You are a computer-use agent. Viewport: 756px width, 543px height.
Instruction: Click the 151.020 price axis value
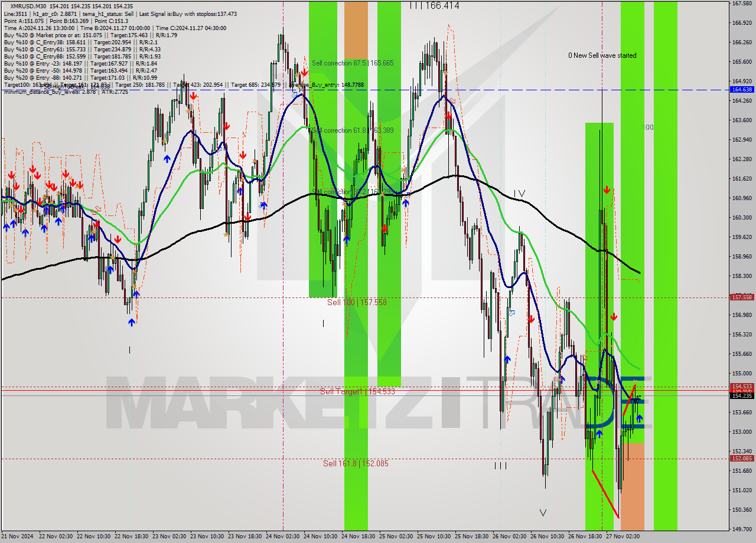coord(741,490)
